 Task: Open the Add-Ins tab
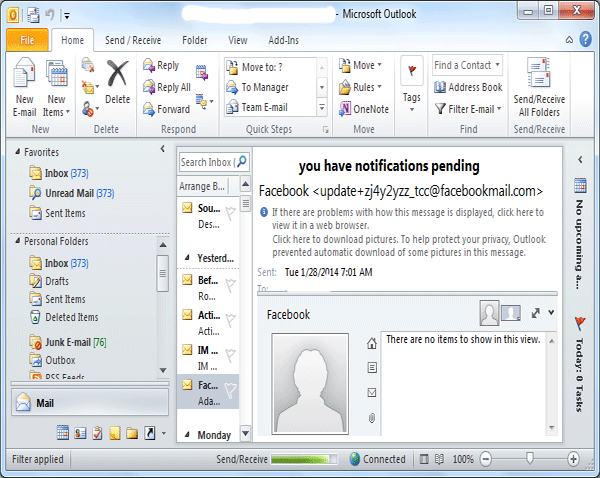coord(283,40)
